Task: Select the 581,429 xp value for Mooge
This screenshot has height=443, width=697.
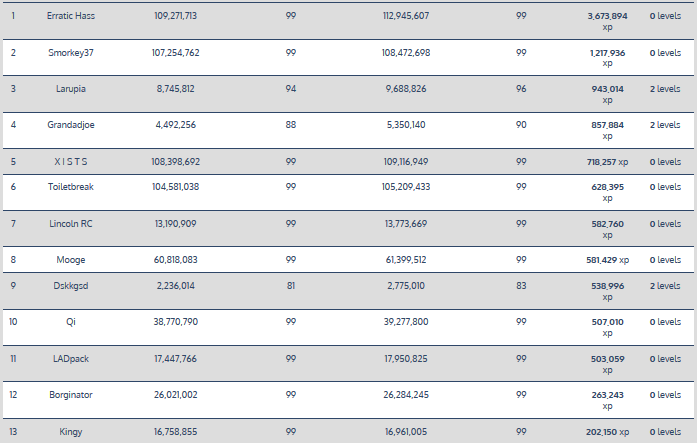Action: coord(607,260)
